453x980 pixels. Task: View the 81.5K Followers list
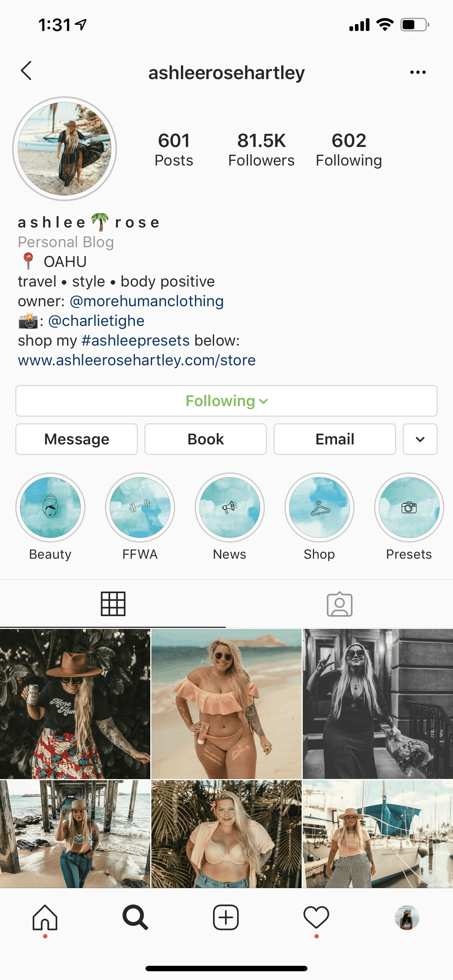pos(261,149)
